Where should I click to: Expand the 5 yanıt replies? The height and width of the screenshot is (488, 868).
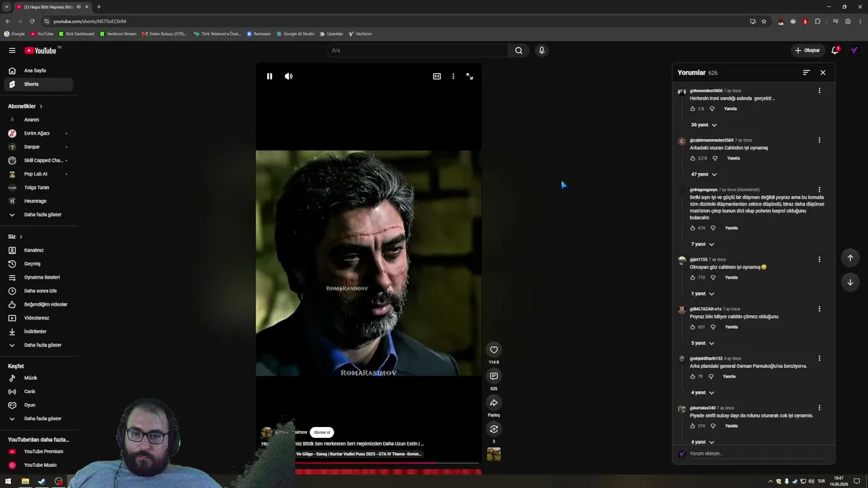[703, 344]
